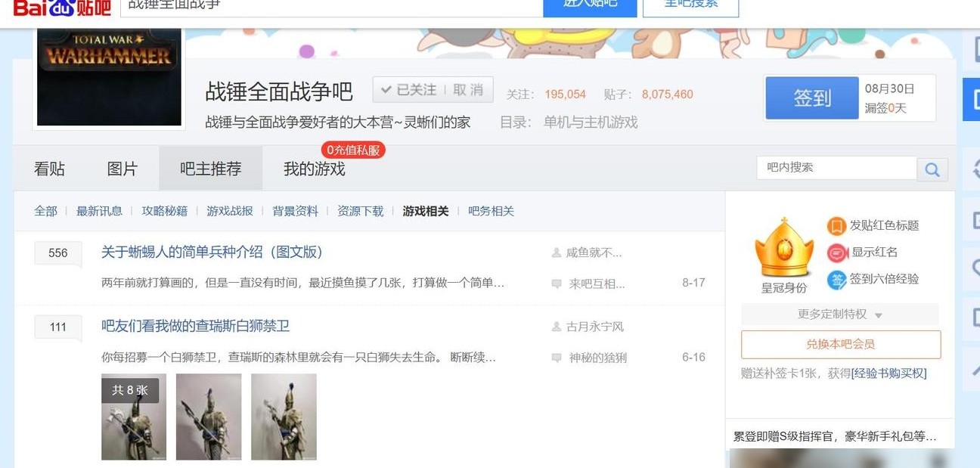Click the post count 8,075,460
Screen dimensions: 980x468
(x=668, y=95)
